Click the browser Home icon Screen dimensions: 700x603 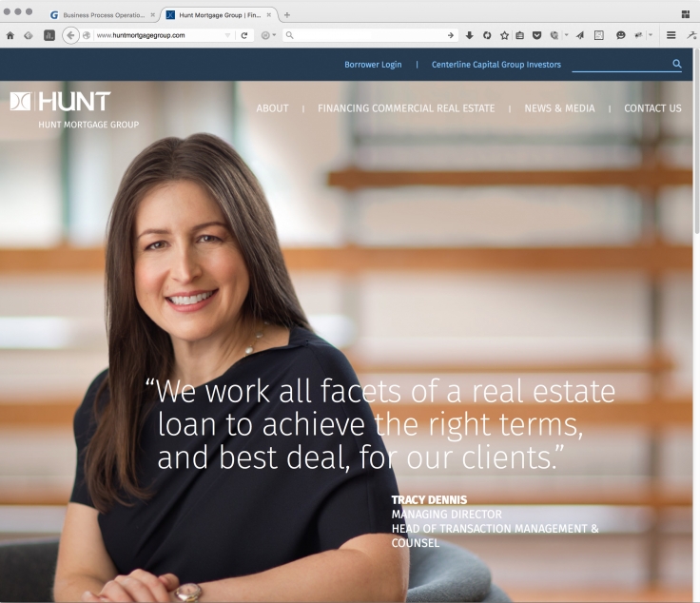click(x=10, y=35)
